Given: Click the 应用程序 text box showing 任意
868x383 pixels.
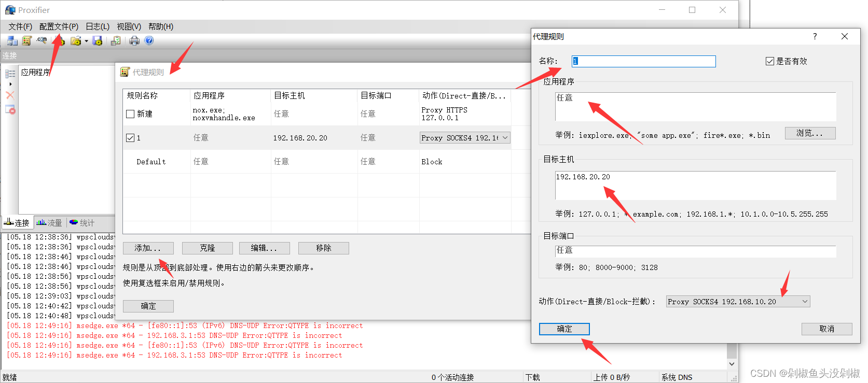Looking at the screenshot, I should (x=695, y=107).
